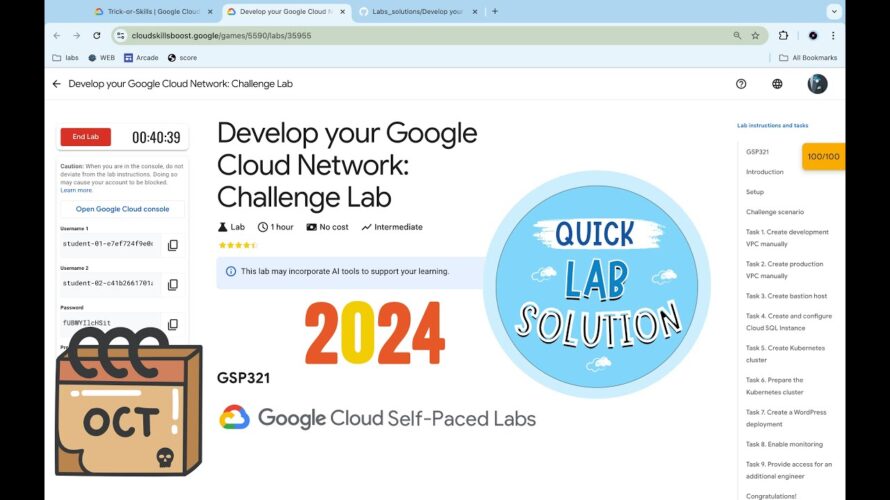Click the address bar URL field
This screenshot has height=500, width=890.
[x=431, y=35]
